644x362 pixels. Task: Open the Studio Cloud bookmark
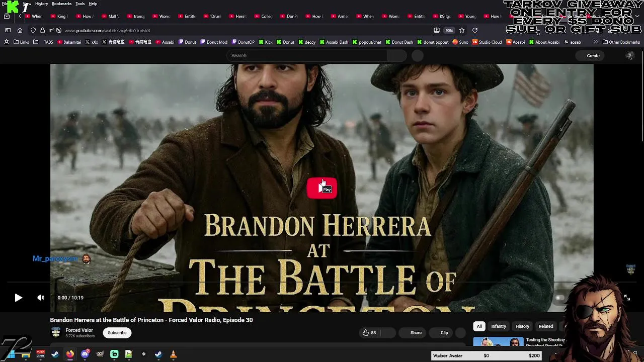tap(487, 42)
